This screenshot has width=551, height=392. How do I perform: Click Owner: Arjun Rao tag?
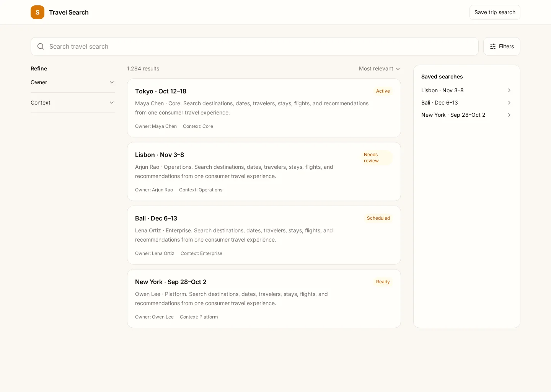154,190
